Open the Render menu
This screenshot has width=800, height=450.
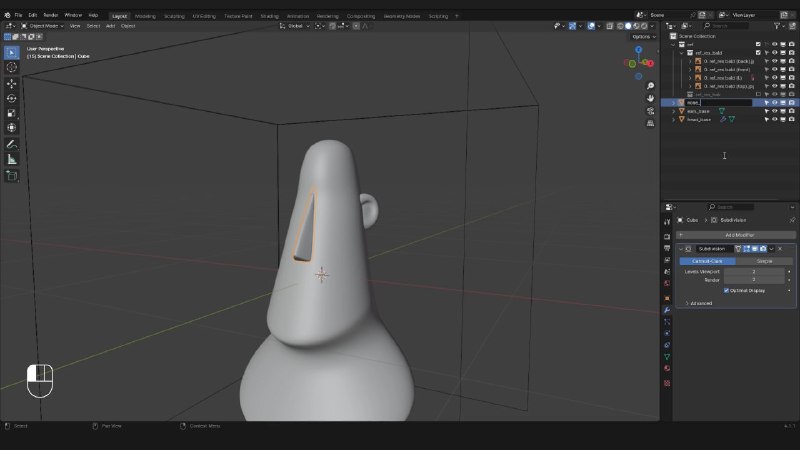[x=51, y=15]
